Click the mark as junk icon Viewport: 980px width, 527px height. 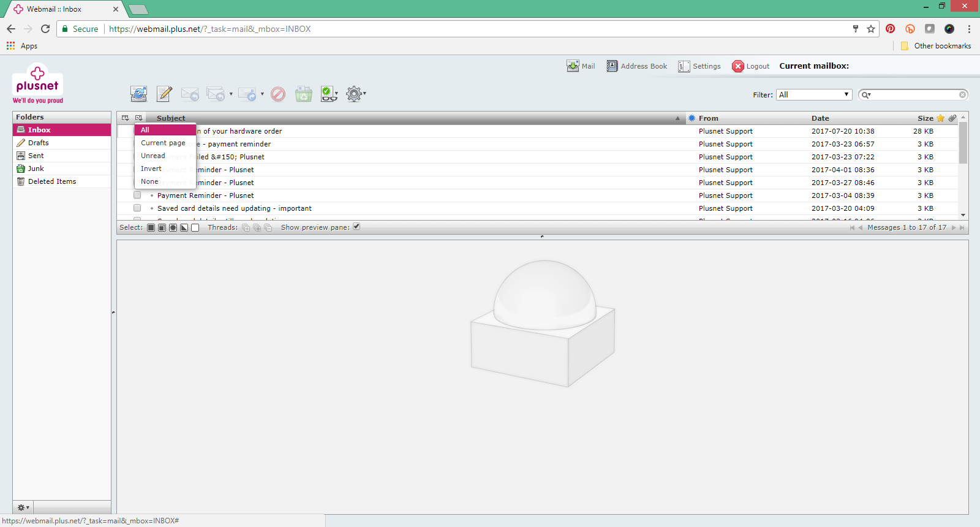tap(278, 94)
